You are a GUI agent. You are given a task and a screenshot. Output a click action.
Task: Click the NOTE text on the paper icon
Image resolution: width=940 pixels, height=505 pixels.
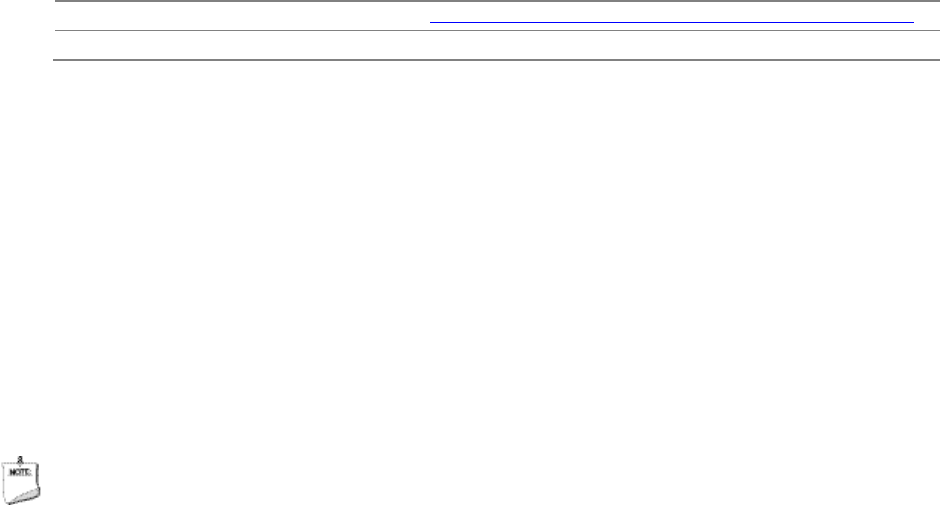(20, 472)
